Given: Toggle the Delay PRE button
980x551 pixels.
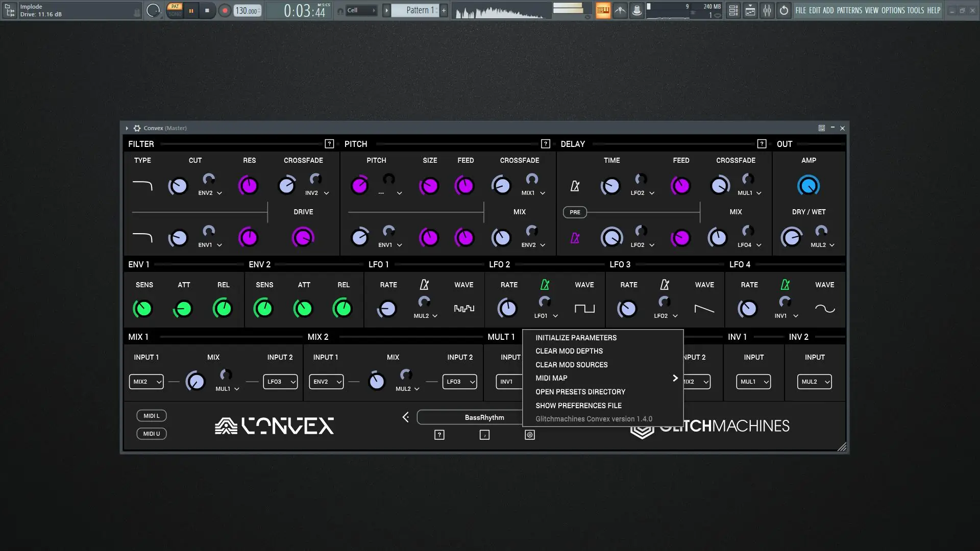Looking at the screenshot, I should coord(575,212).
